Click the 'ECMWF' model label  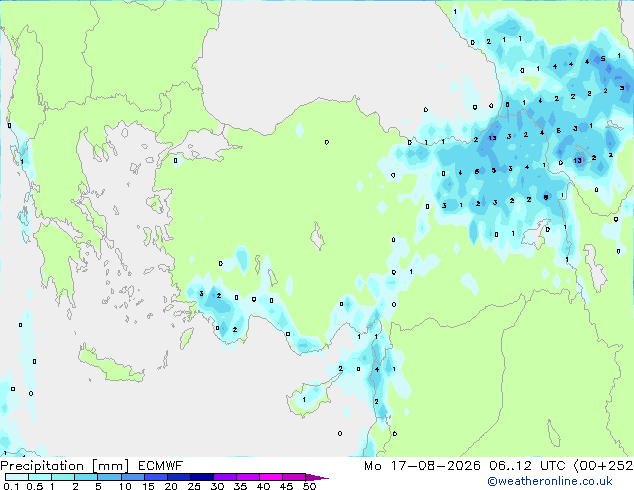[x=161, y=466]
